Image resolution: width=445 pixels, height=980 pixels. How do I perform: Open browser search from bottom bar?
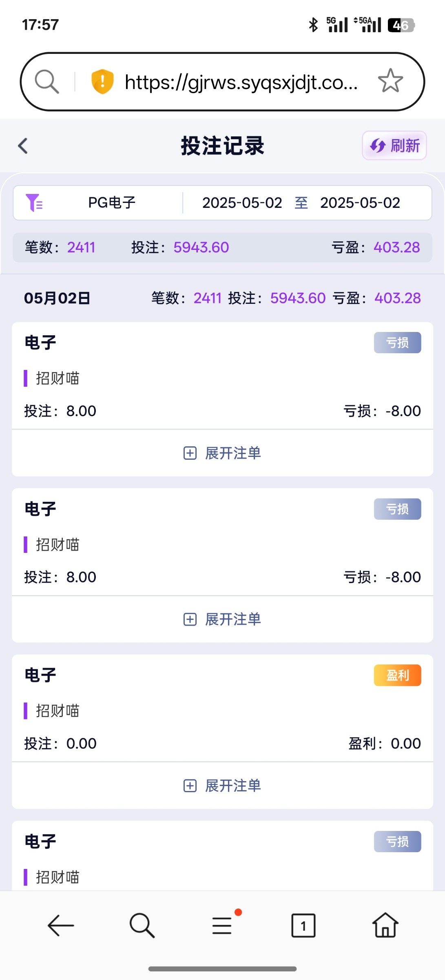click(142, 925)
